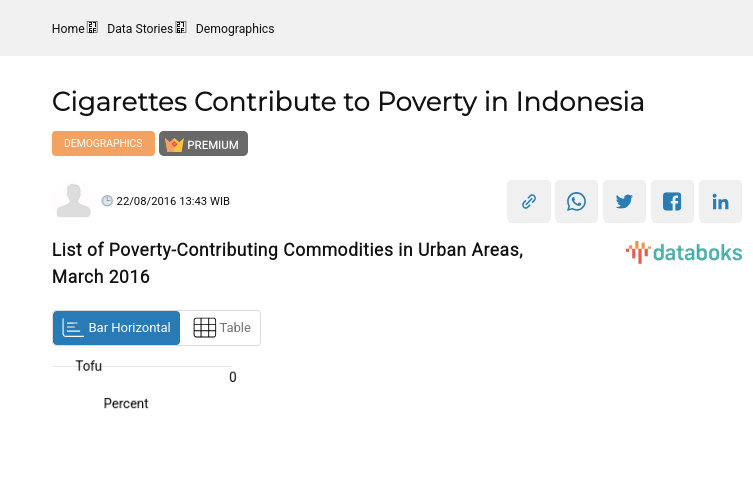The width and height of the screenshot is (753, 498).
Task: Share the article on Facebook
Action: 672,201
